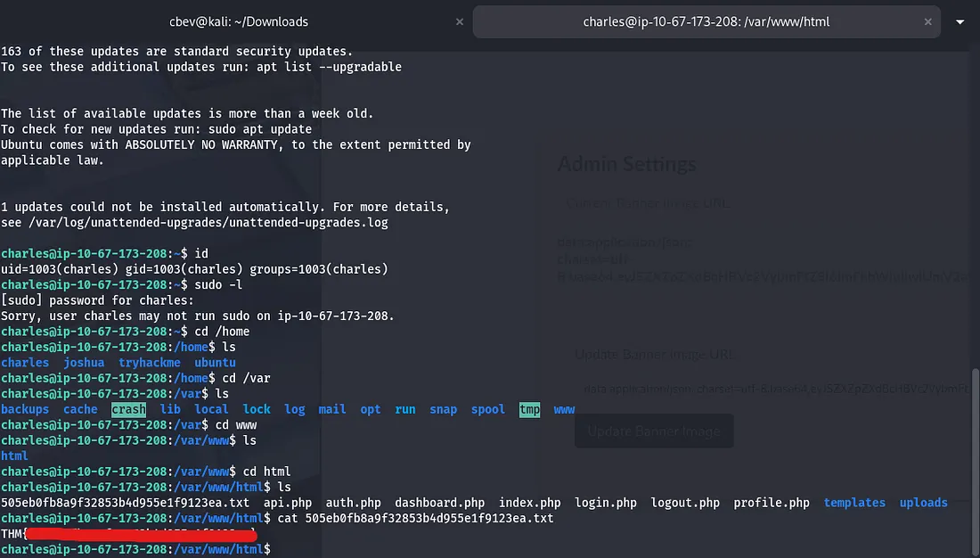Click the highlighted crash directory name
Image resolution: width=980 pixels, height=558 pixels.
[128, 409]
